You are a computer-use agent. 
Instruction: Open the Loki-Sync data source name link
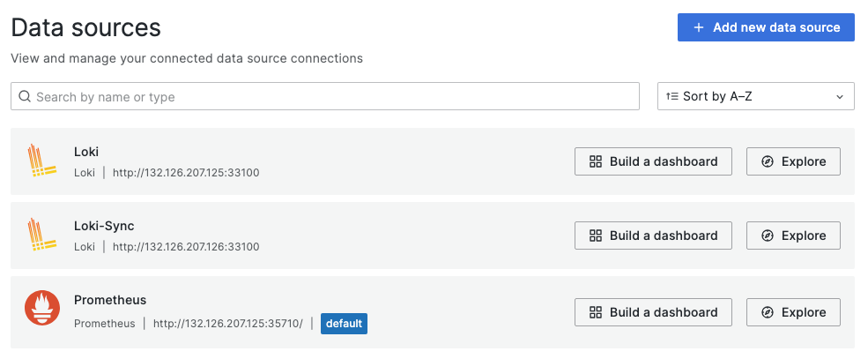(x=104, y=226)
